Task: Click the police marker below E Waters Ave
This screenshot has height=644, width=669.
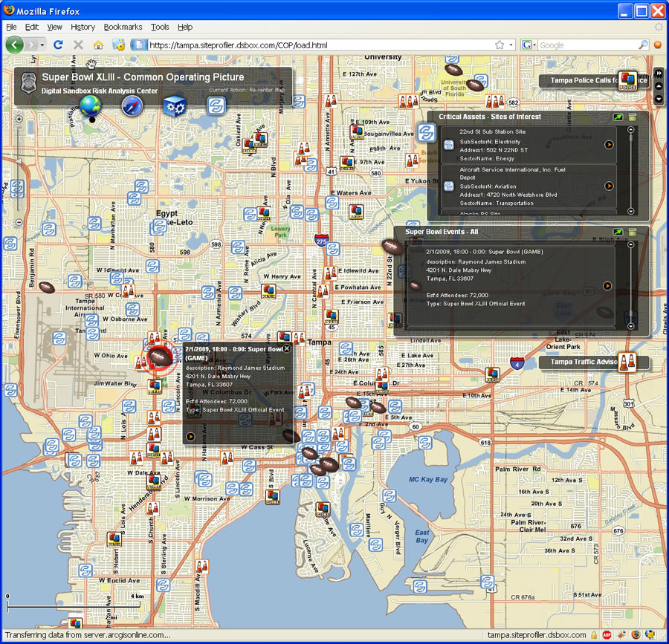Action: [356, 212]
